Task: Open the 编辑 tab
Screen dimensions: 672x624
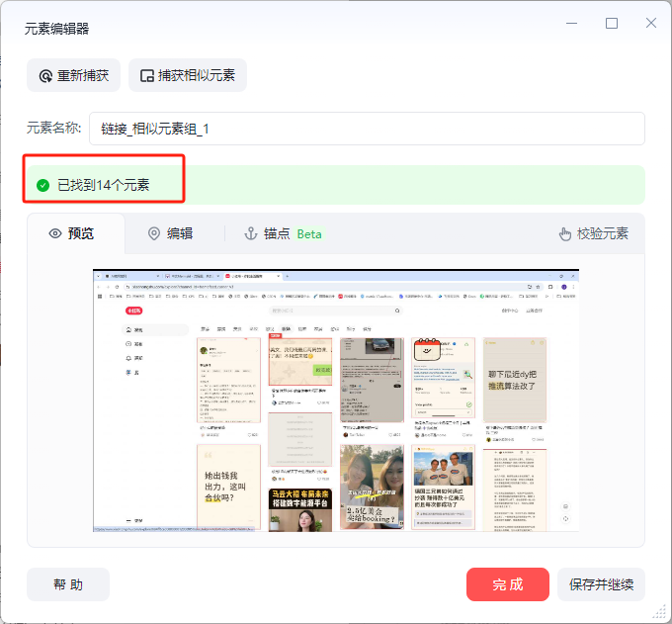Action: [171, 233]
